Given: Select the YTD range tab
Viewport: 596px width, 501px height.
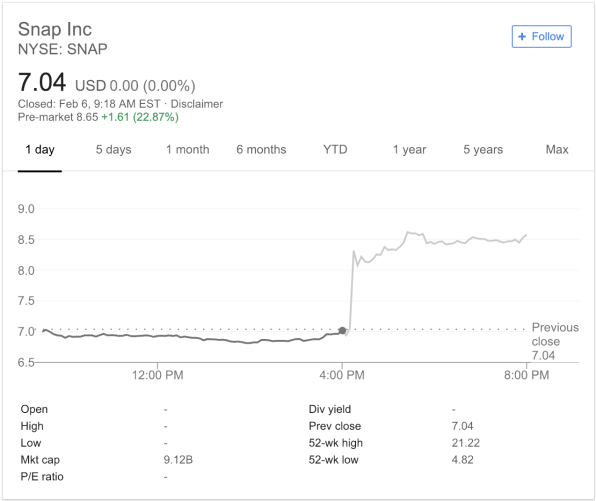Looking at the screenshot, I should point(335,149).
